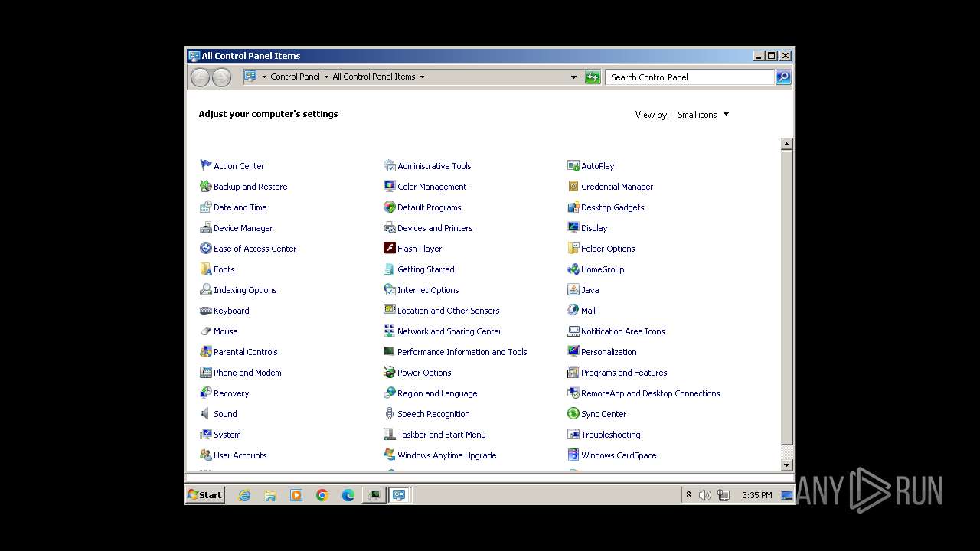Click the AutoPlay icon

click(x=573, y=165)
